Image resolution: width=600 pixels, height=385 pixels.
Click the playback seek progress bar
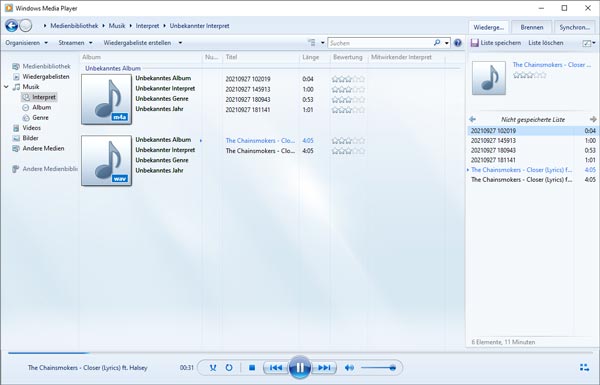pyautogui.click(x=300, y=352)
